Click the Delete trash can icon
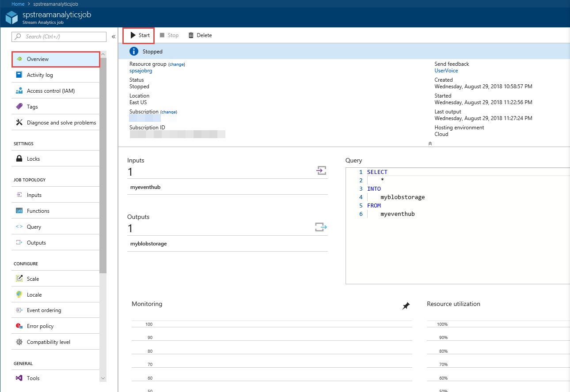Viewport: 570px width, 392px height. pos(191,35)
